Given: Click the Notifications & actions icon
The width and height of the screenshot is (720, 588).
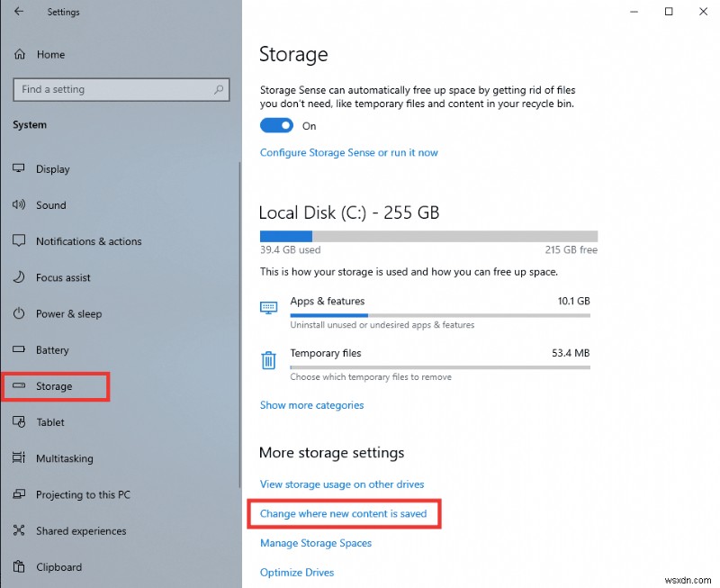Looking at the screenshot, I should pos(19,241).
